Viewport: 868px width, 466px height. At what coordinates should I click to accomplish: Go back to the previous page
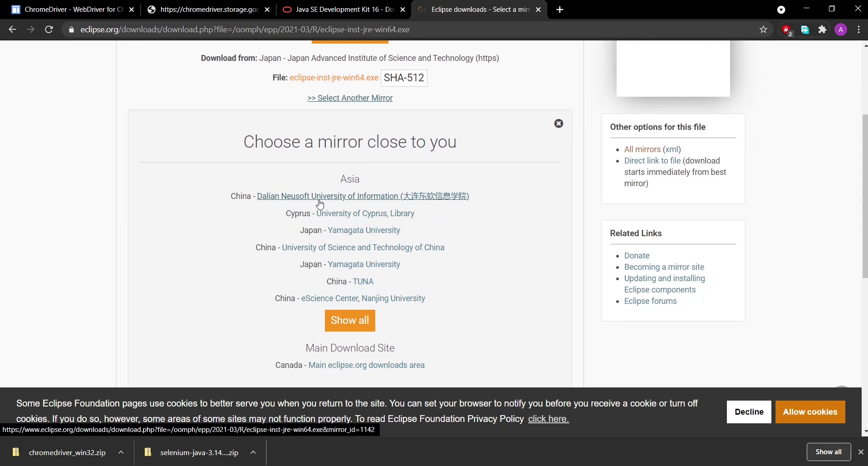pyautogui.click(x=12, y=30)
